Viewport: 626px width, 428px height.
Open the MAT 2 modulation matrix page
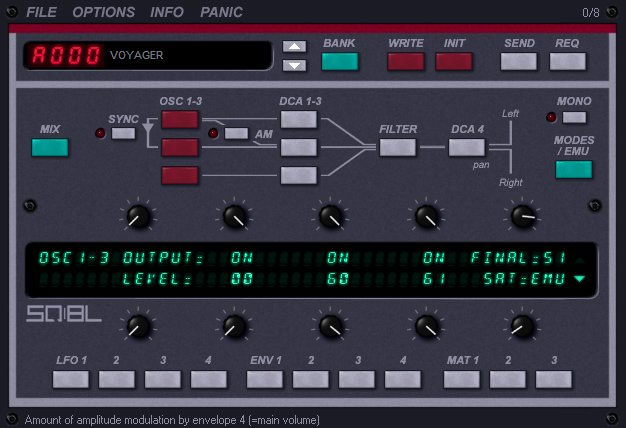[x=507, y=379]
